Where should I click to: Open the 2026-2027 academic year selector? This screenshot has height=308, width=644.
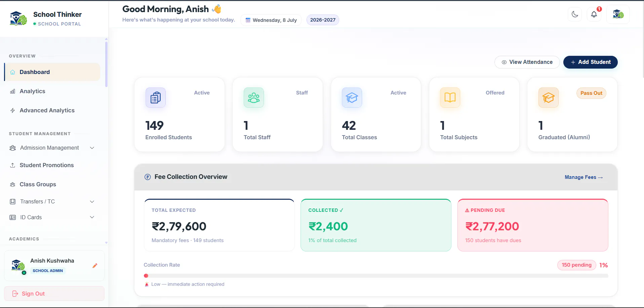click(x=323, y=20)
